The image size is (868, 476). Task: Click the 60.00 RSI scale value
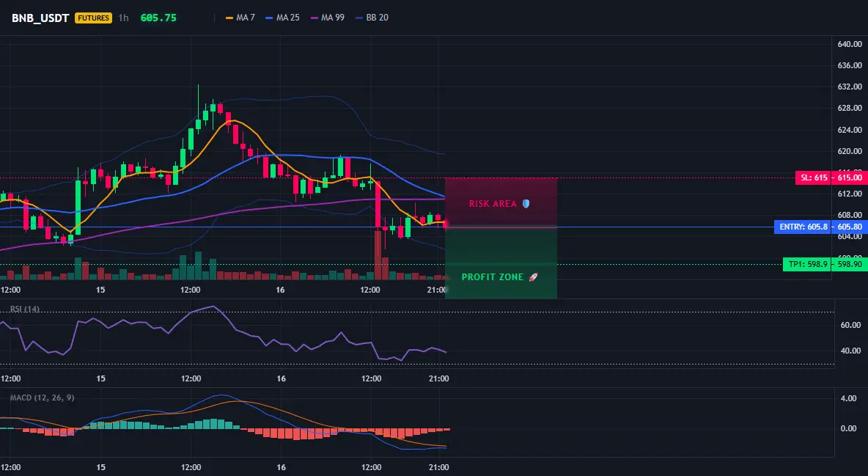click(850, 325)
